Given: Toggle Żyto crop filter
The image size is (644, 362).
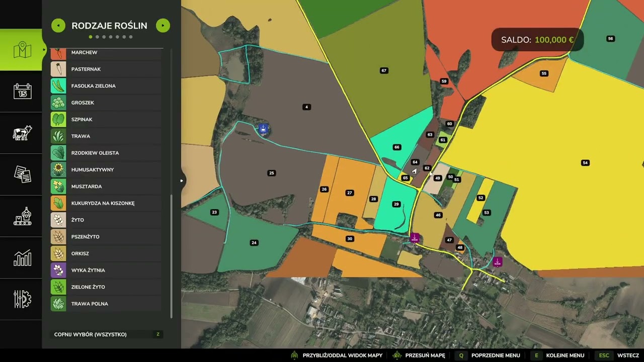Looking at the screenshot, I should [x=106, y=220].
